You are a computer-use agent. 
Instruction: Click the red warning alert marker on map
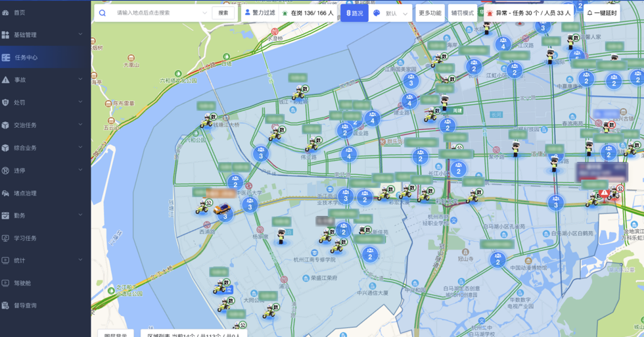click(x=604, y=193)
